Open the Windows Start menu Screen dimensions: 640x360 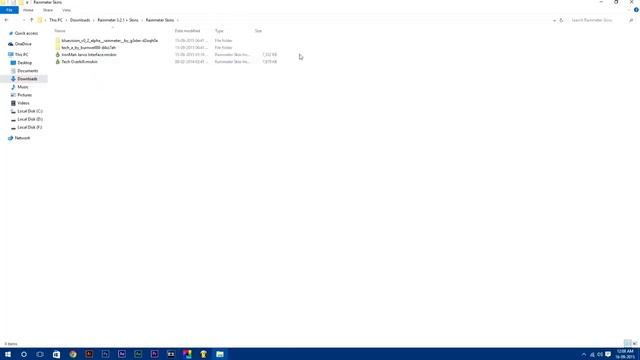tap(8, 354)
